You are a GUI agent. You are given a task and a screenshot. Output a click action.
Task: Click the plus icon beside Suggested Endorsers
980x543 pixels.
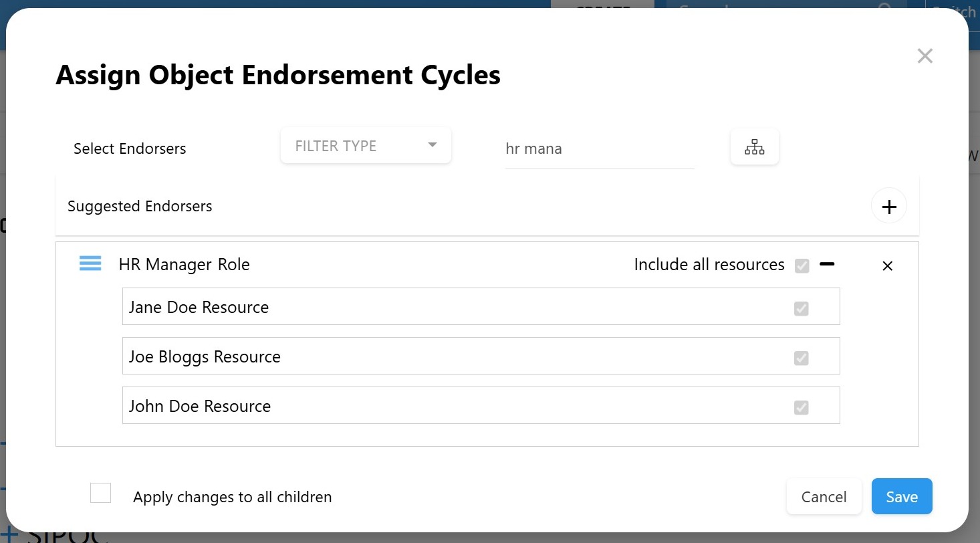click(888, 207)
